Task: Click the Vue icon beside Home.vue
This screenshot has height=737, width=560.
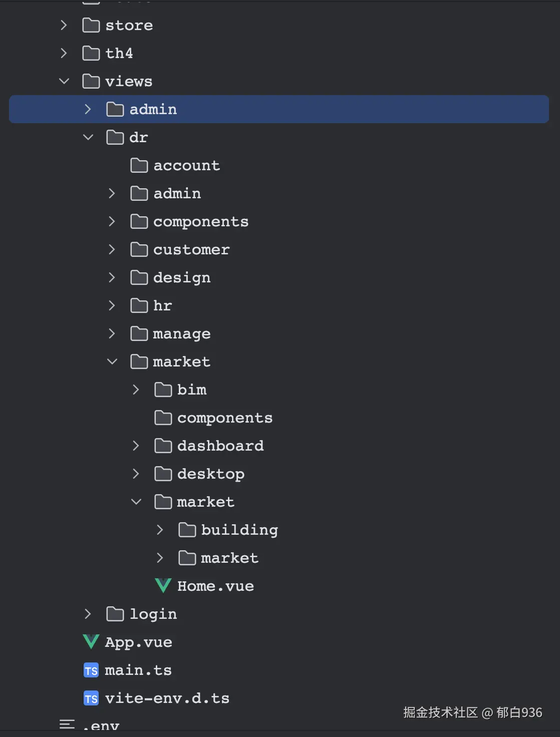Action: tap(163, 586)
